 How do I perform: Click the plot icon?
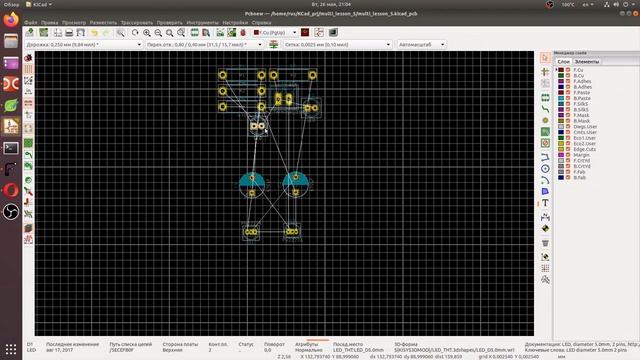pos(81,33)
